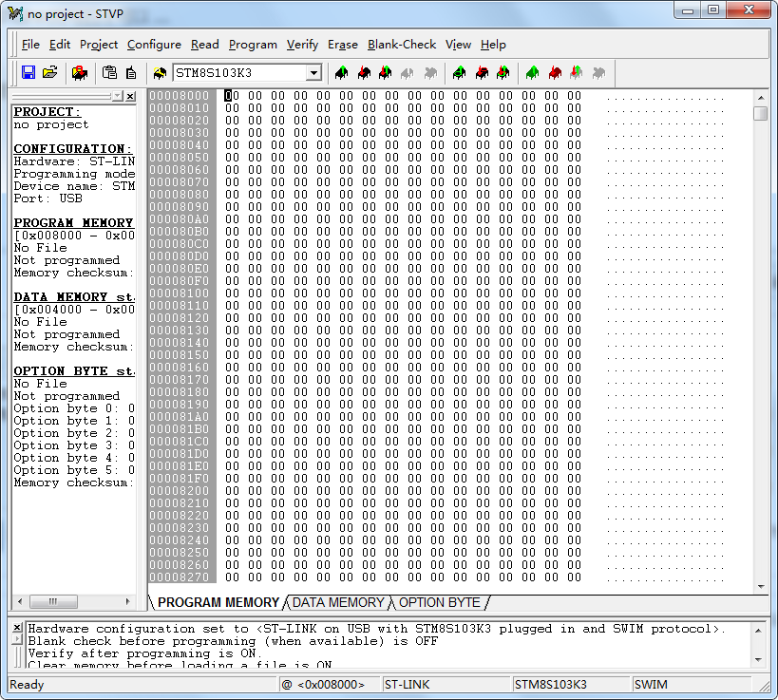
Task: Verify all tabs using the red-green chip icon
Action: 576,73
